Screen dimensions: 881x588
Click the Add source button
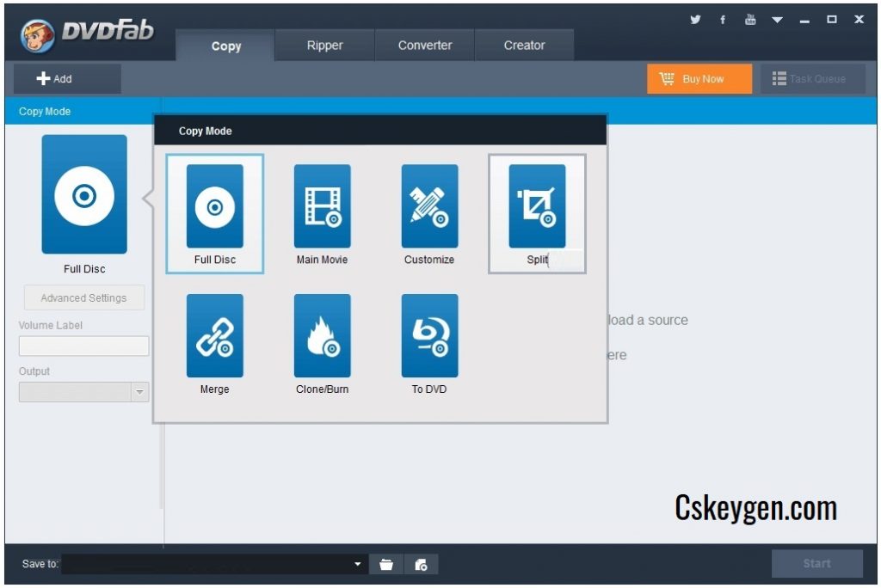click(x=67, y=78)
